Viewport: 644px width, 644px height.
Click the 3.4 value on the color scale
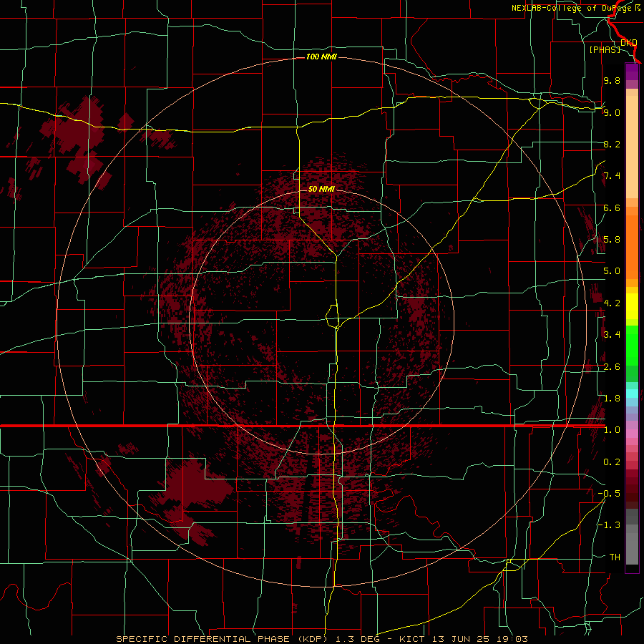click(612, 335)
